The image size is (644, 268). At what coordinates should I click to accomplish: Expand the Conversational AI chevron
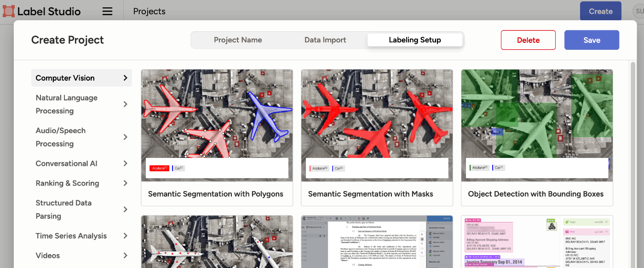(x=125, y=163)
